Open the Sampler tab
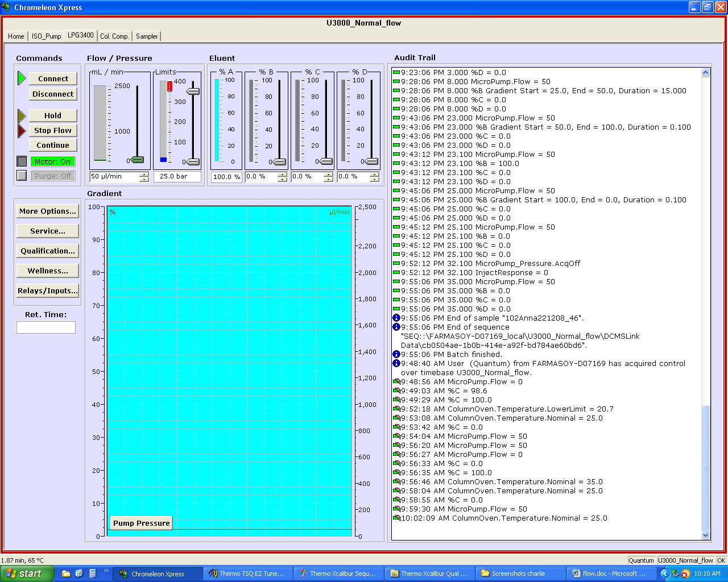 [x=147, y=36]
